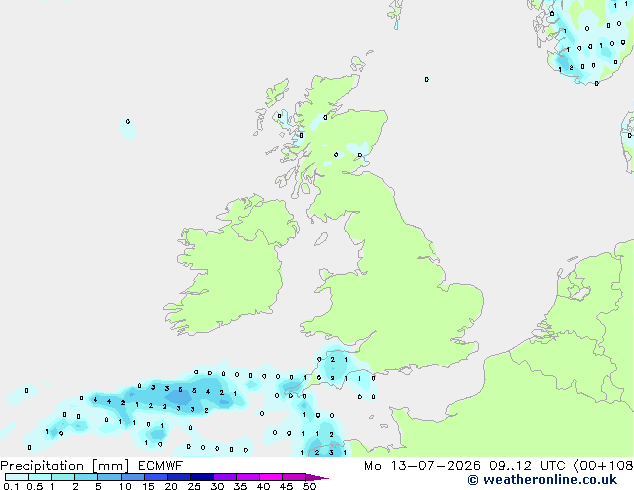Click the '25' legend scale label
634x490 pixels.
coord(194,486)
